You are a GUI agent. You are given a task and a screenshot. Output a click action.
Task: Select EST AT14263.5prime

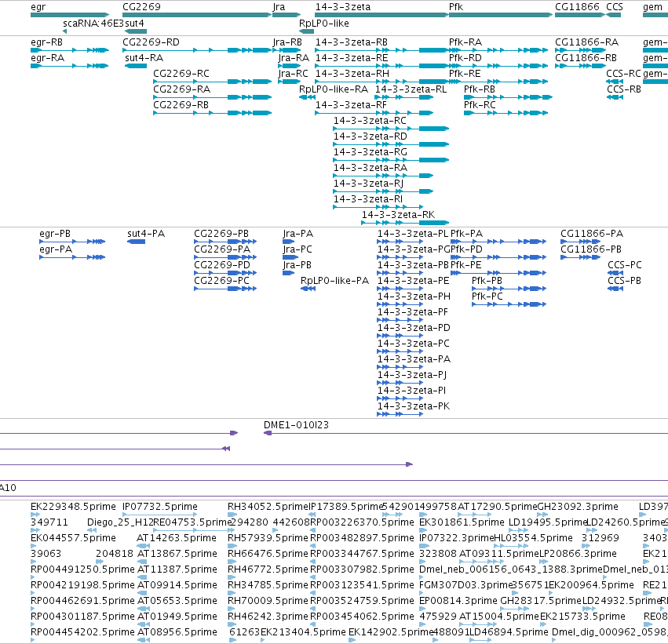(x=144, y=546)
